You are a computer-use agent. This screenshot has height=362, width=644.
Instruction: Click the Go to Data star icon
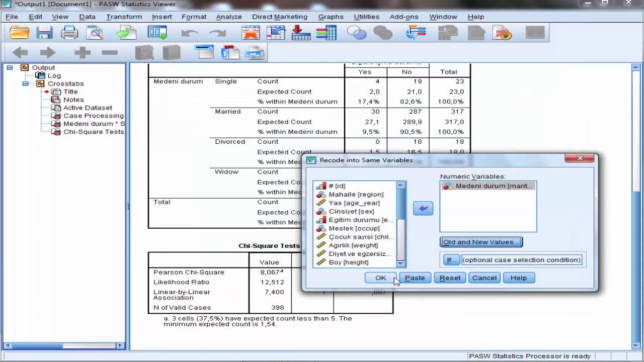pos(250,34)
